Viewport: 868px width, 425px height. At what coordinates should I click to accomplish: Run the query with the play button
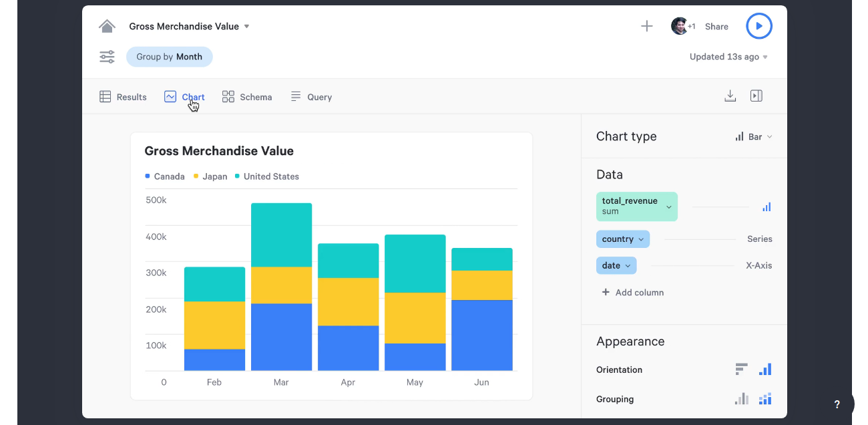pos(758,26)
